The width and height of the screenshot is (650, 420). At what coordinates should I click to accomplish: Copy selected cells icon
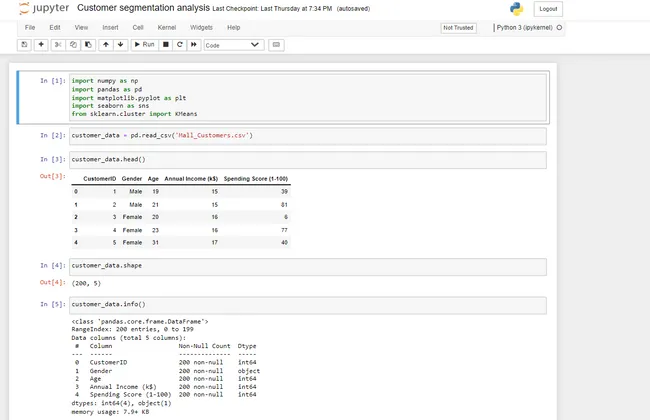pyautogui.click(x=73, y=45)
